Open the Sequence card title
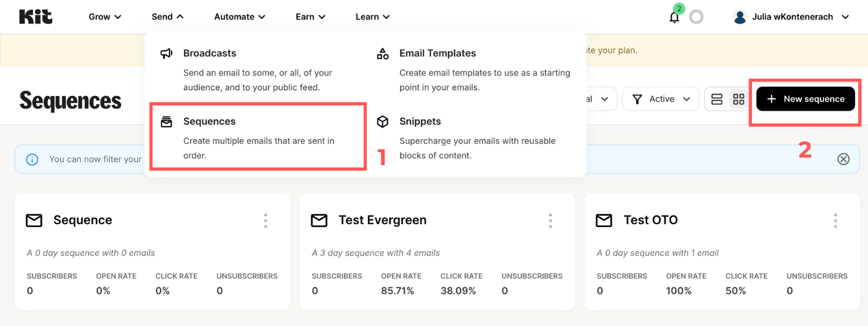Viewport: 868px width, 326px height. point(82,220)
